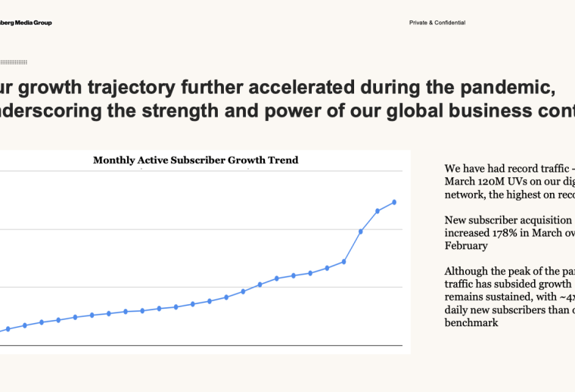Select the New subscriber acquisition paragraph
The width and height of the screenshot is (575, 392).
[508, 233]
